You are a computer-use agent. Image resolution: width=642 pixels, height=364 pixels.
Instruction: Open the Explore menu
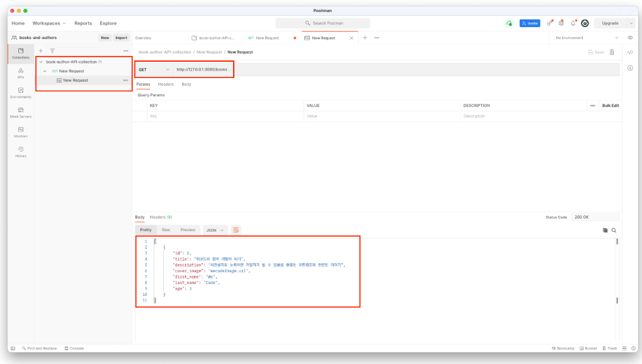pos(108,23)
